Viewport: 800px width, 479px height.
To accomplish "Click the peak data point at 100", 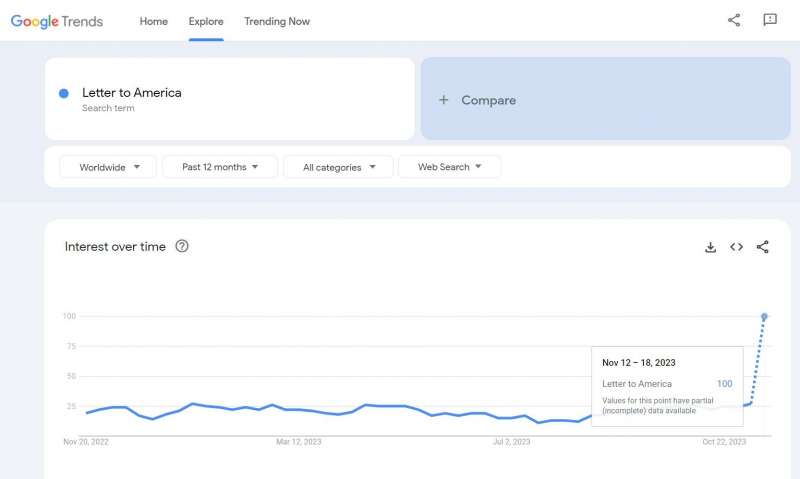I will (764, 317).
